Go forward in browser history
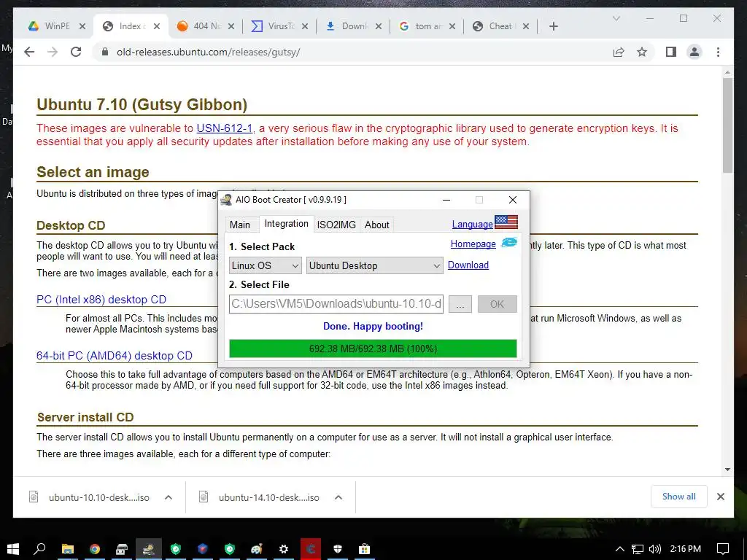Image resolution: width=747 pixels, height=560 pixels. [x=53, y=52]
